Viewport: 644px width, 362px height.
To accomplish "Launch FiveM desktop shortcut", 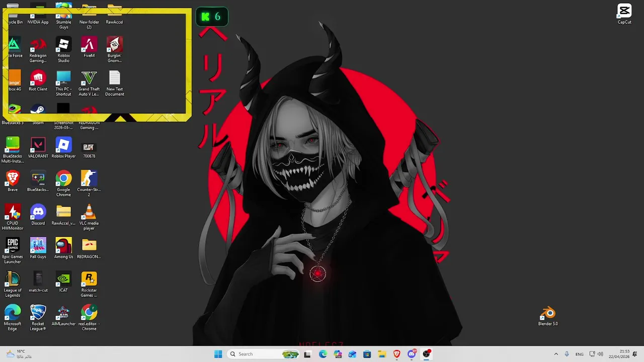I will click(x=89, y=48).
